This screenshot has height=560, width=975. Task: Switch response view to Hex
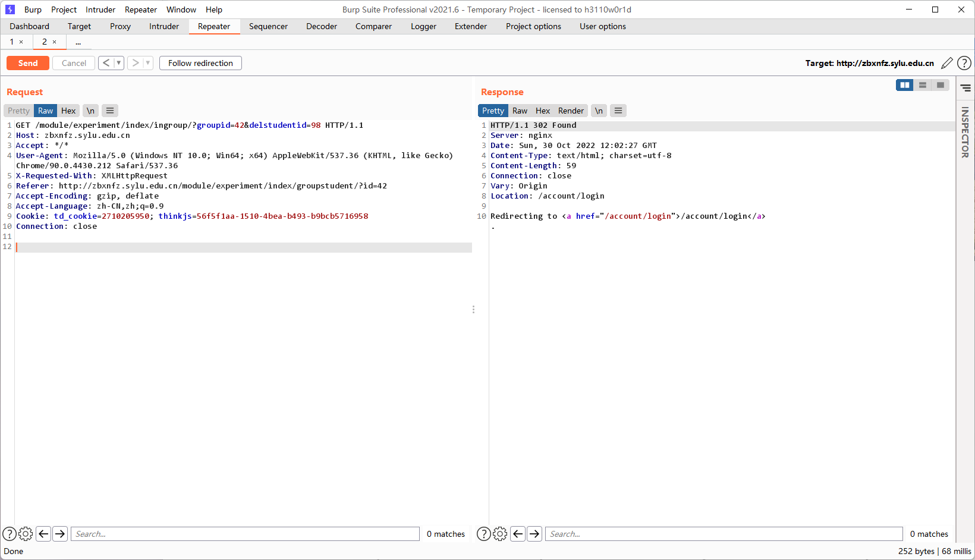[543, 111]
